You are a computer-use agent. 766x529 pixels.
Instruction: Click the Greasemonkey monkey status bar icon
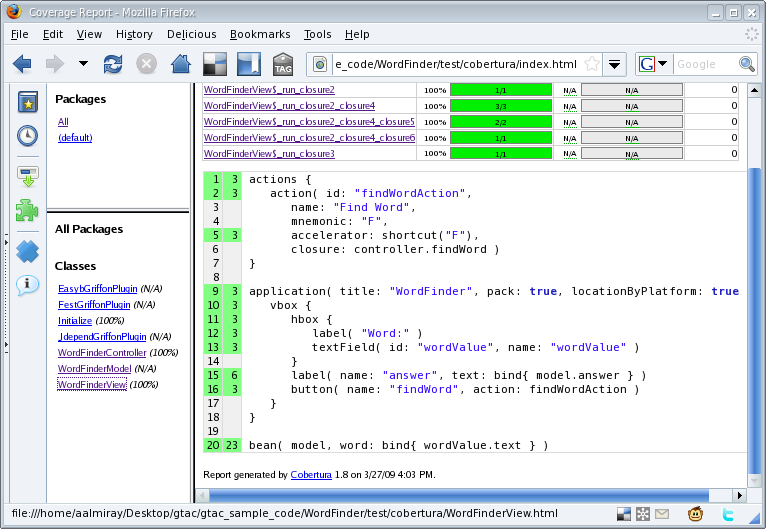[695, 514]
